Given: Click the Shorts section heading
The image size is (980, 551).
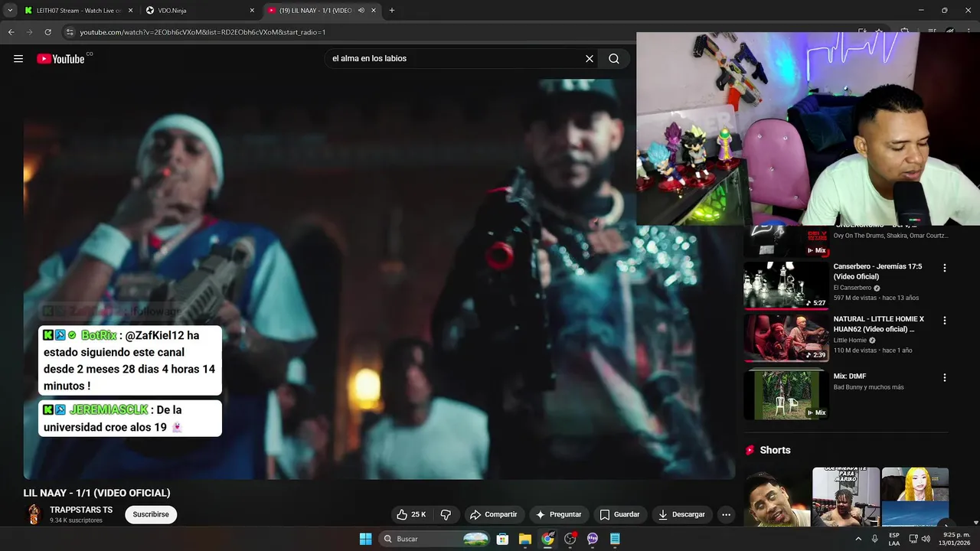Looking at the screenshot, I should [x=775, y=450].
